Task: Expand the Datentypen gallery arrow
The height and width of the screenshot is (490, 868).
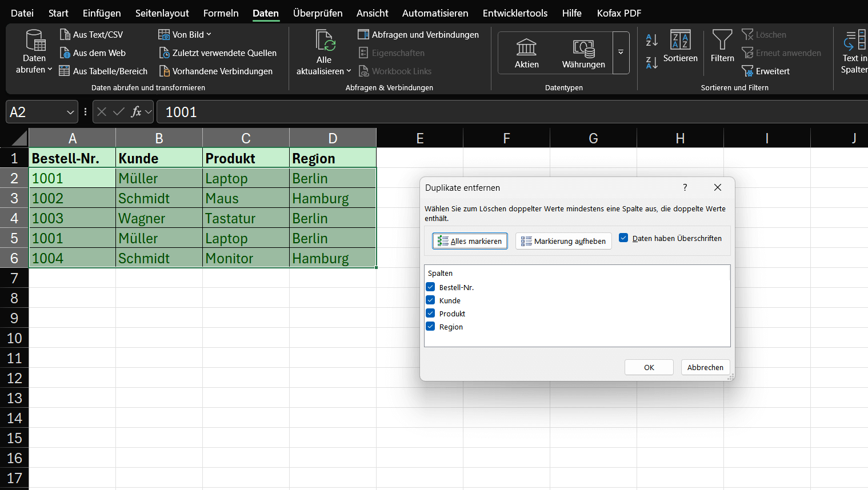Action: coord(621,53)
